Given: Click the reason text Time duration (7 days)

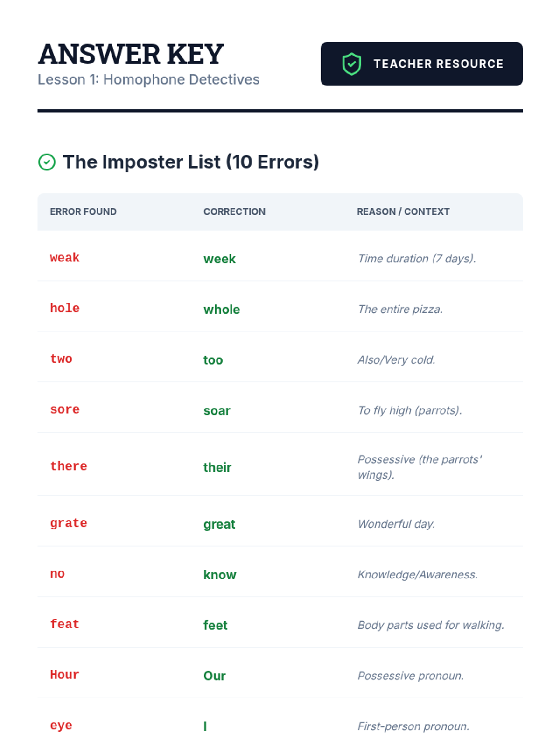Looking at the screenshot, I should tap(416, 259).
